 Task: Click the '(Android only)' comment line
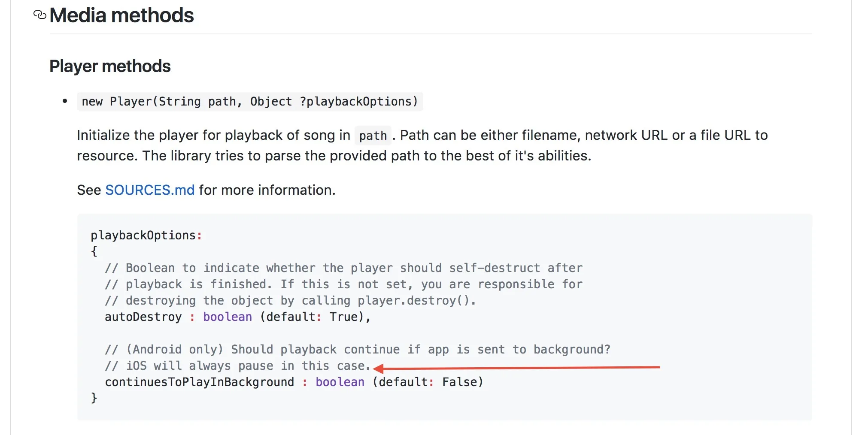[x=357, y=350]
